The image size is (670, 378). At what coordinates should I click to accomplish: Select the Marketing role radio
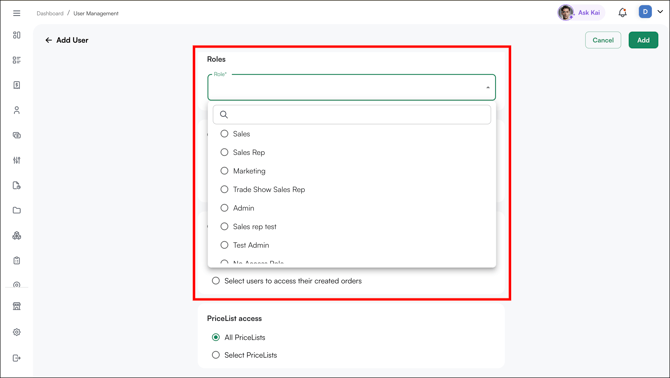click(224, 171)
